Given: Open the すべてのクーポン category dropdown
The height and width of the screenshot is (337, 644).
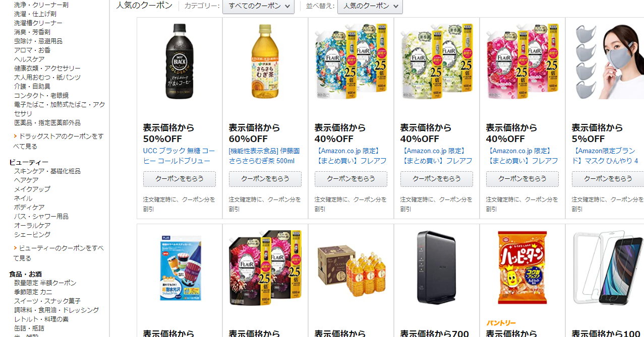Looking at the screenshot, I should click(x=258, y=6).
